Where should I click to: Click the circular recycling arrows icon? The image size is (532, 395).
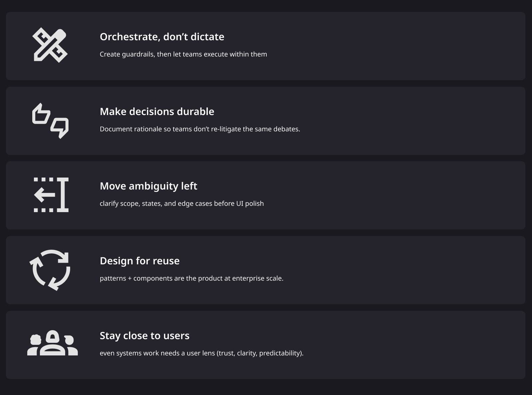50,270
